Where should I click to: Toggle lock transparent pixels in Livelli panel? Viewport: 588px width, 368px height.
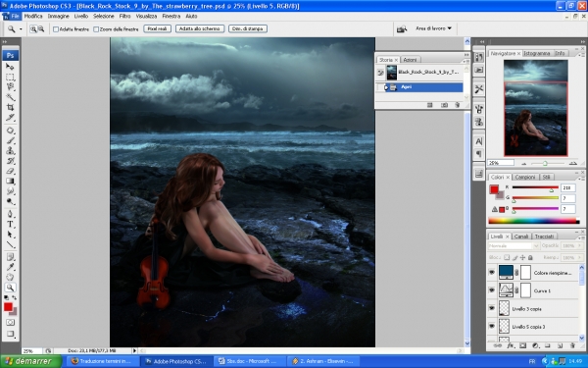[507, 257]
